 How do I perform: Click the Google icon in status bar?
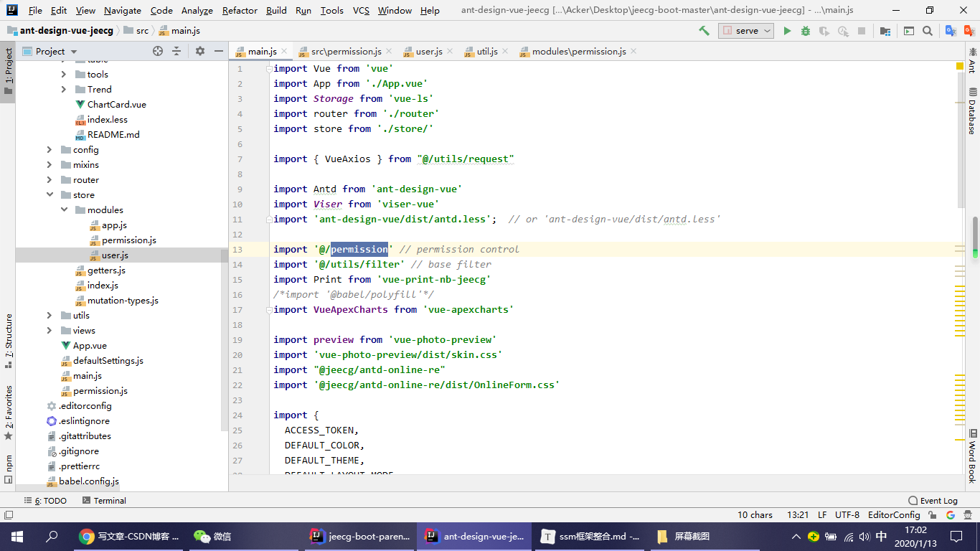point(951,514)
